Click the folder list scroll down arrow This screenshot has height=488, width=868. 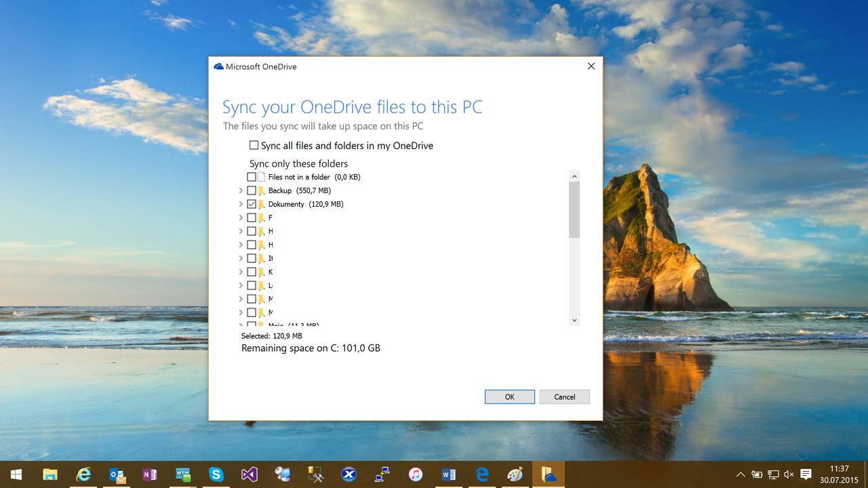point(574,320)
